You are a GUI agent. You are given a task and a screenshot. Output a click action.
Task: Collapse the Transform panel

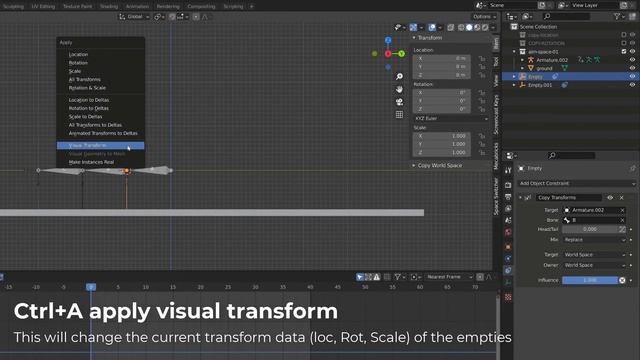tap(414, 38)
